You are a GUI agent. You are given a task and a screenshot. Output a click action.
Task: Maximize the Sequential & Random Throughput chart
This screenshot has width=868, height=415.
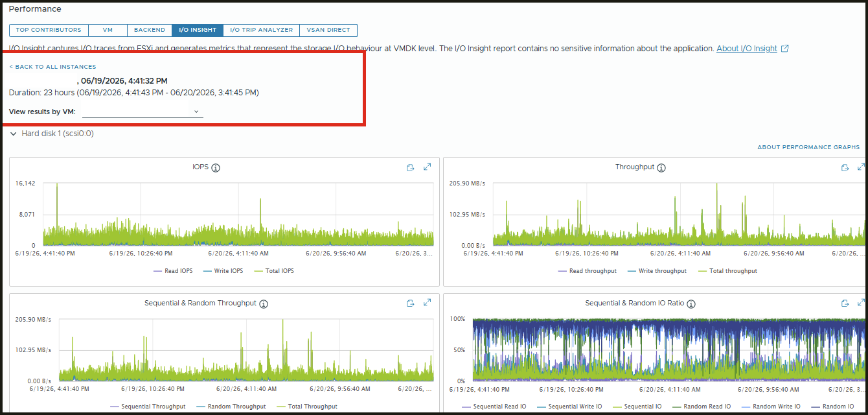[427, 303]
